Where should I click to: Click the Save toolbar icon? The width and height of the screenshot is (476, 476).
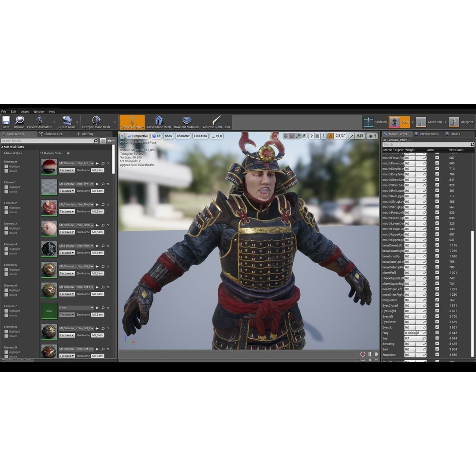pos(6,122)
